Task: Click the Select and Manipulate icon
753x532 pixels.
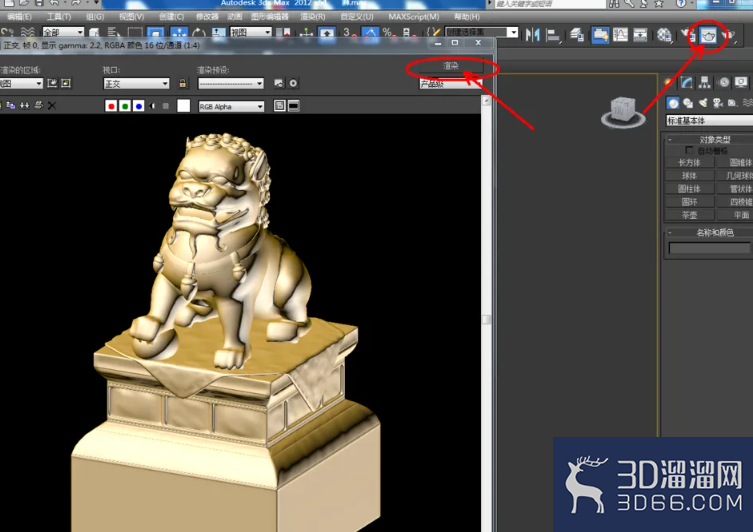Action: 306,34
